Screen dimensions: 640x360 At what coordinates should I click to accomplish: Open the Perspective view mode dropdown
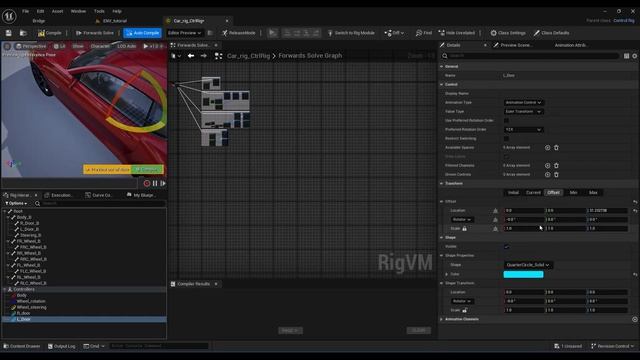[x=31, y=46]
